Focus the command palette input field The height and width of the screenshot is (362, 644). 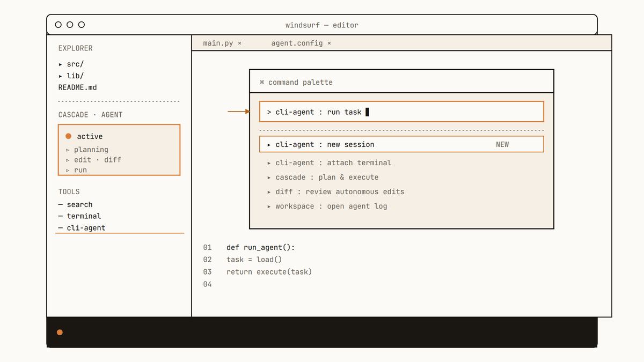[401, 112]
